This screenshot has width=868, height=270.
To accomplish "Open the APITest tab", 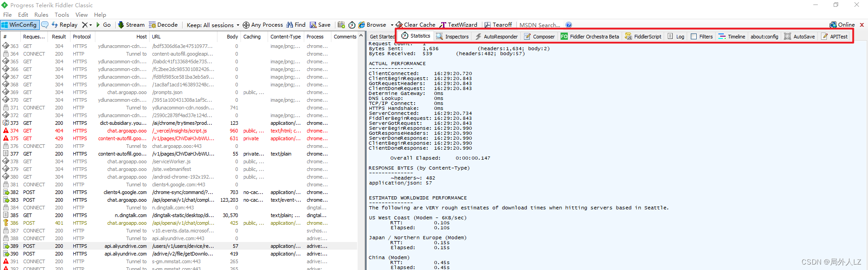I will [835, 37].
